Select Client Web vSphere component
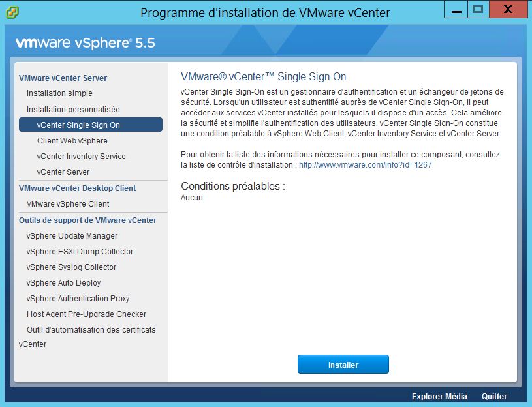Image resolution: width=532 pixels, height=407 pixels. tap(72, 141)
